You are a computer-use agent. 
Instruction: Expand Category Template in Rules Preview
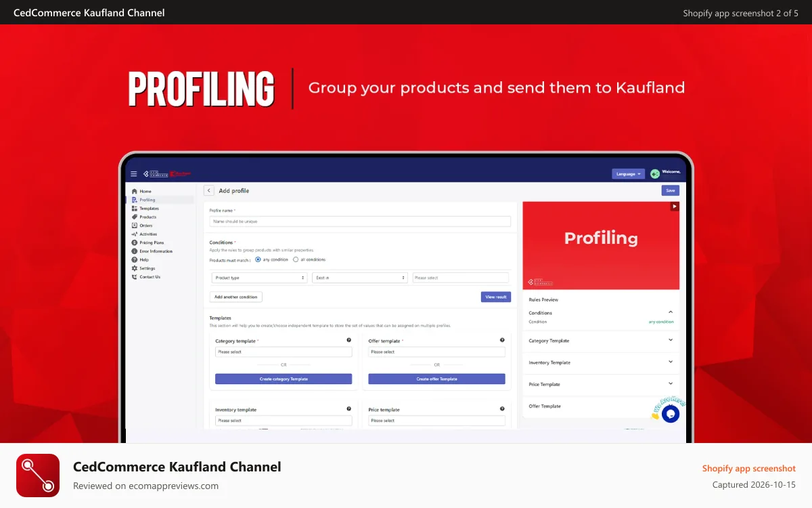click(x=671, y=341)
